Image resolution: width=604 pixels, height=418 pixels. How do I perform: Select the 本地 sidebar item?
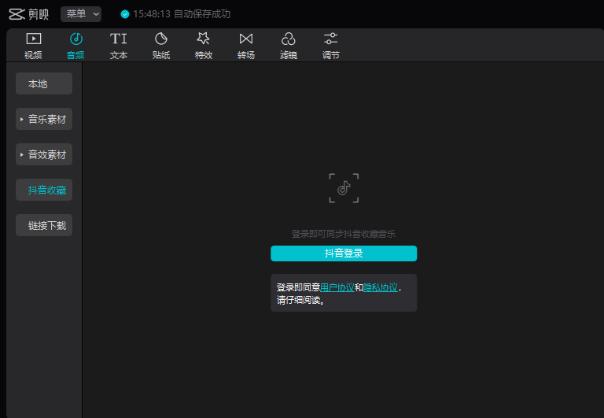point(44,85)
